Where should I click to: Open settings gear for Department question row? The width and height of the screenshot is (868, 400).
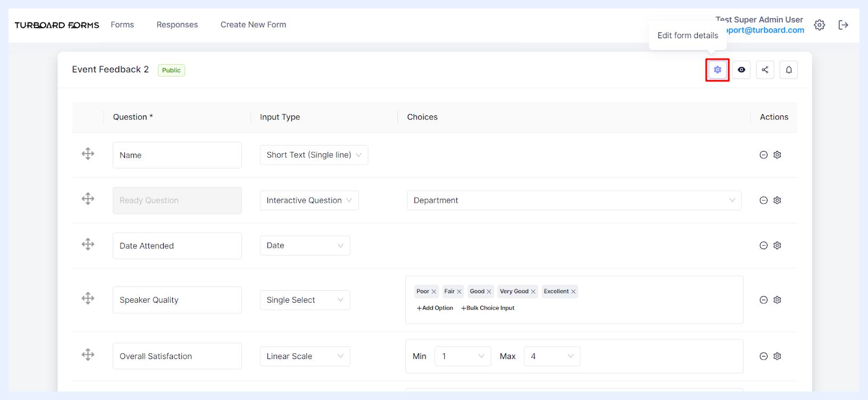coord(777,200)
